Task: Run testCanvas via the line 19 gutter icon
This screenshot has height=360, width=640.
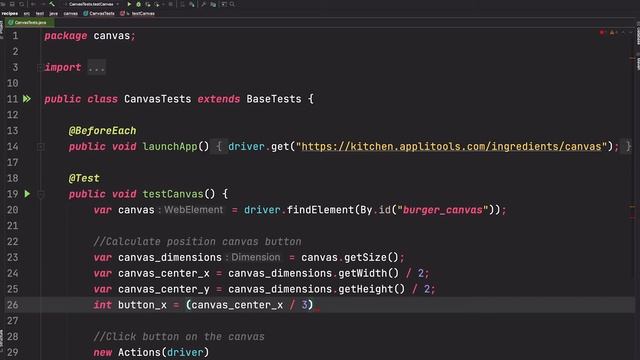Action: tap(27, 194)
